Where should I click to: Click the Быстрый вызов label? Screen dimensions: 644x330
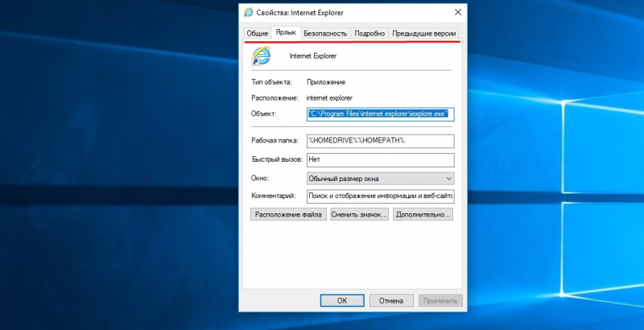click(277, 159)
